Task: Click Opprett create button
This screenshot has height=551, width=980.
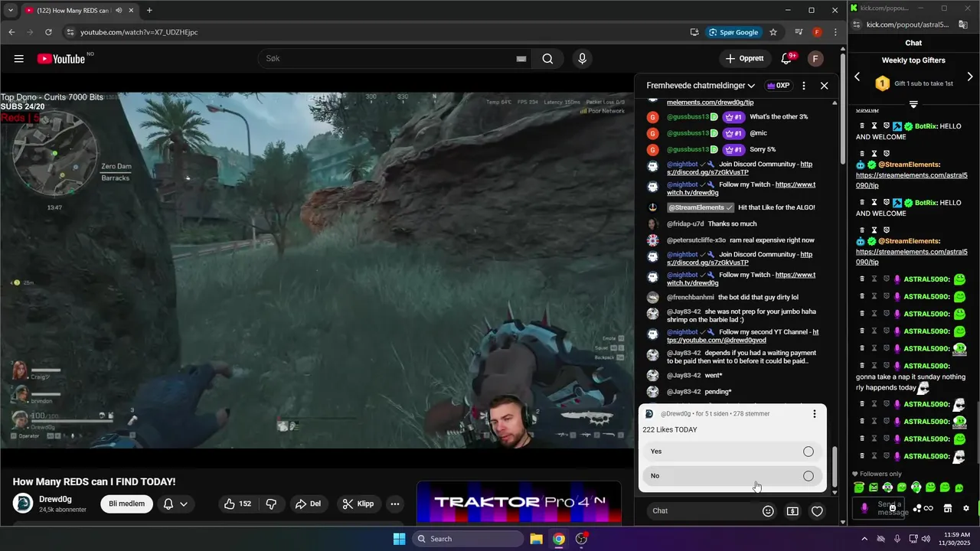Action: click(745, 59)
